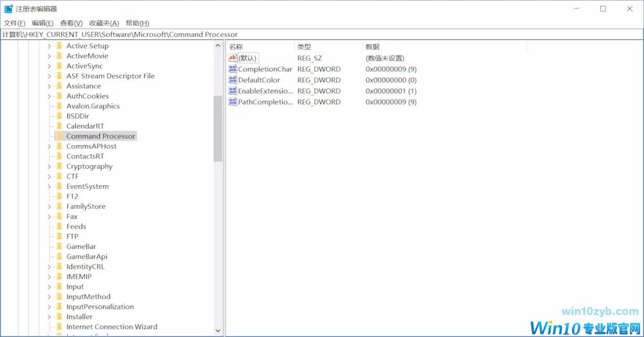Screen dimensions: 644x337
Task: Open the 文件(F) menu
Action: pos(14,23)
